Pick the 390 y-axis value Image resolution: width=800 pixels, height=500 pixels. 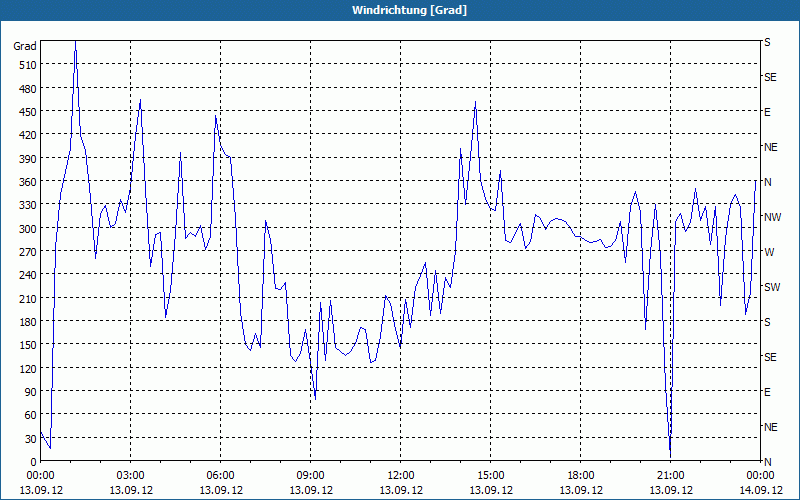point(28,159)
